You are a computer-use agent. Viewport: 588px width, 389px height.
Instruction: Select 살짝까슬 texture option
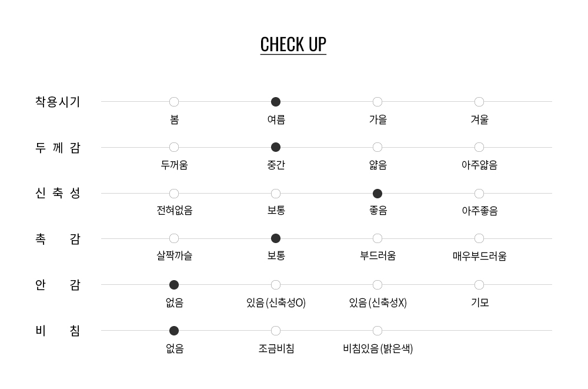pos(174,238)
